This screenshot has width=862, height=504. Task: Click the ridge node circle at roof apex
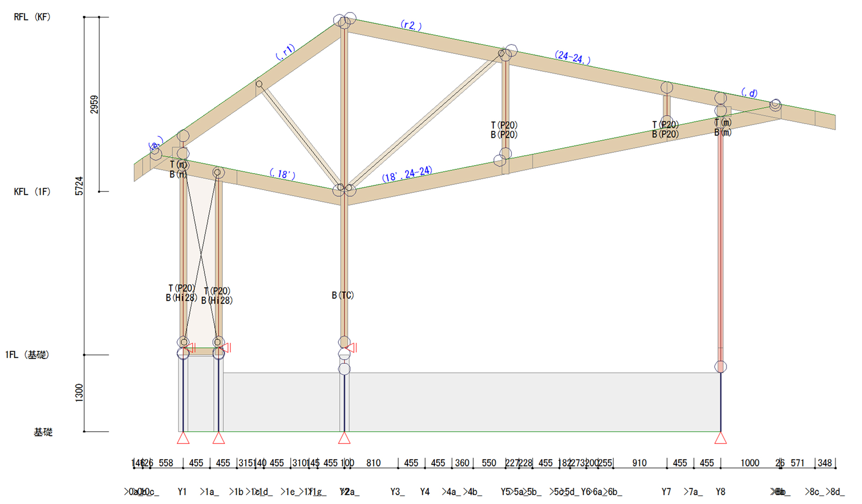(344, 21)
